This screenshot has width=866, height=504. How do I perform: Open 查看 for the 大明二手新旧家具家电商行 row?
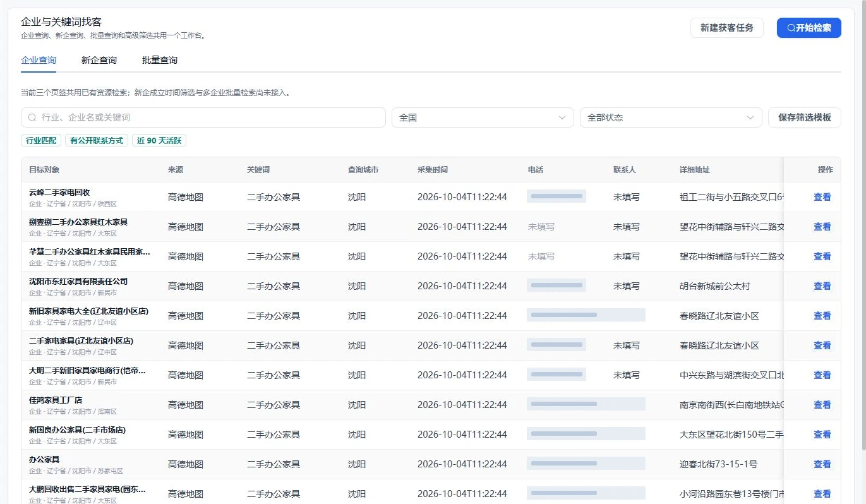pos(822,375)
